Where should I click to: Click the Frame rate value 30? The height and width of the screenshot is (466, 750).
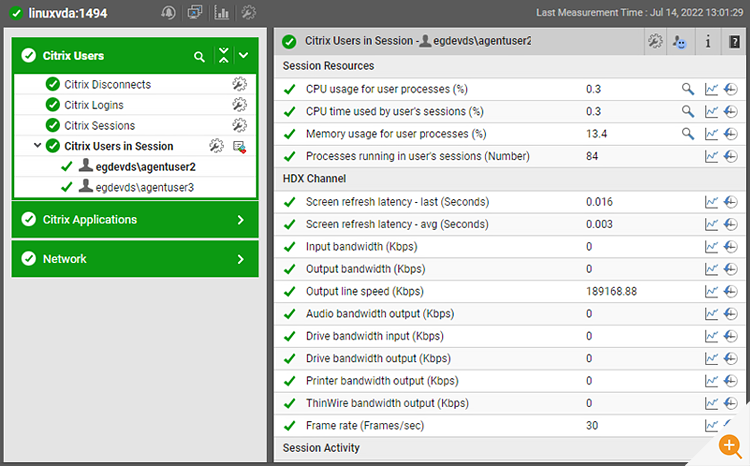pos(592,425)
